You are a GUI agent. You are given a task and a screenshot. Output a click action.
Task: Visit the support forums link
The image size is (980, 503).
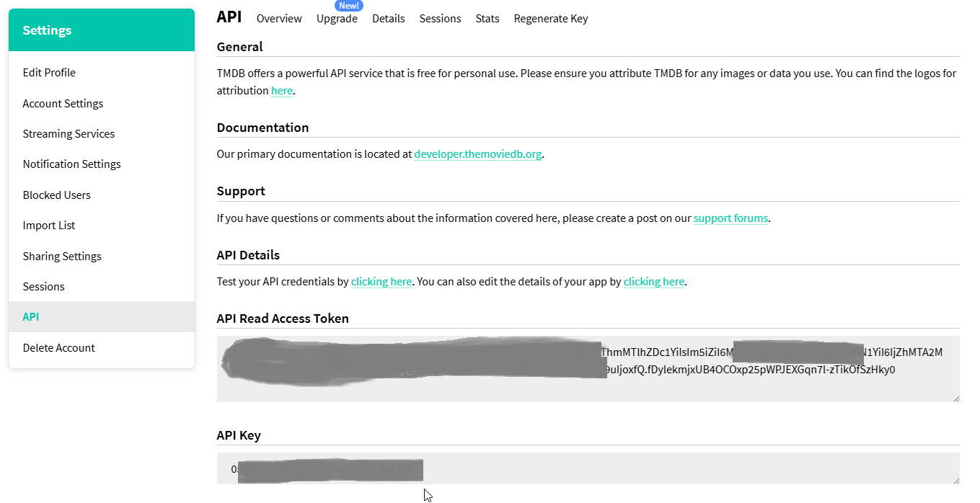tap(730, 218)
